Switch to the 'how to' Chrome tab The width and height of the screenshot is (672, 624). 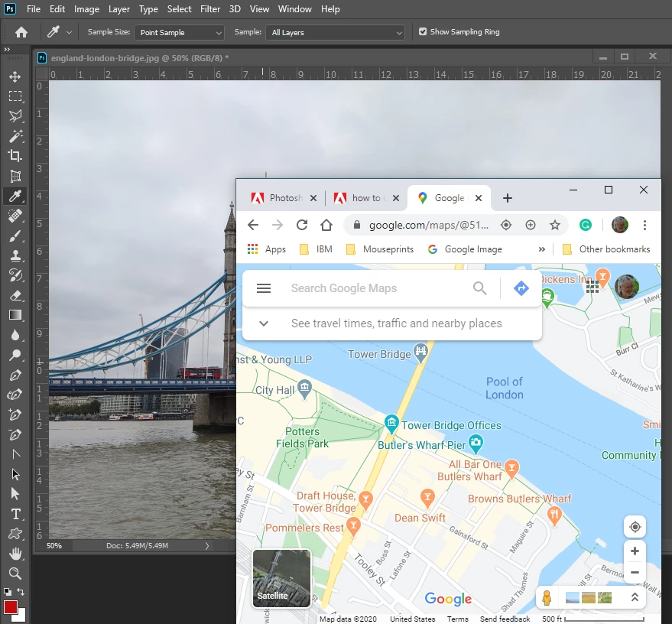[366, 198]
